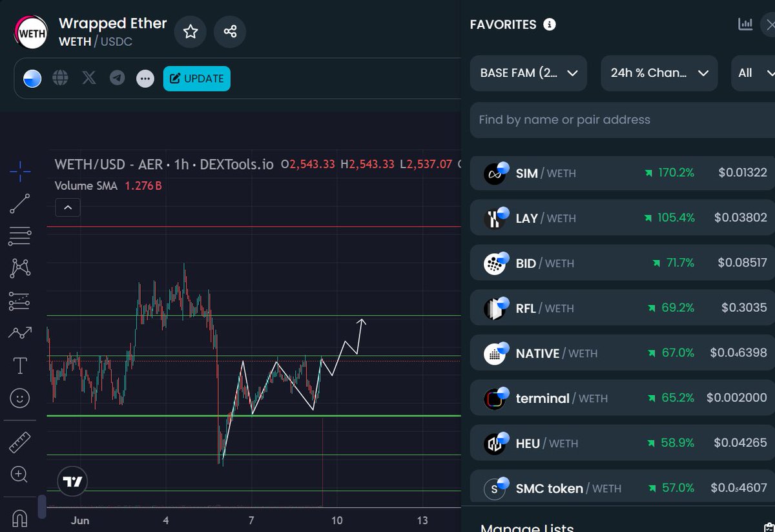The image size is (775, 532).
Task: Open the X (Twitter) social link
Action: [x=89, y=79]
